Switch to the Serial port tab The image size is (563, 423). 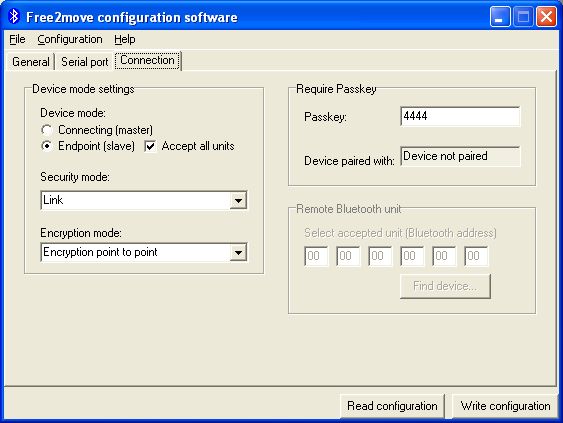point(85,62)
